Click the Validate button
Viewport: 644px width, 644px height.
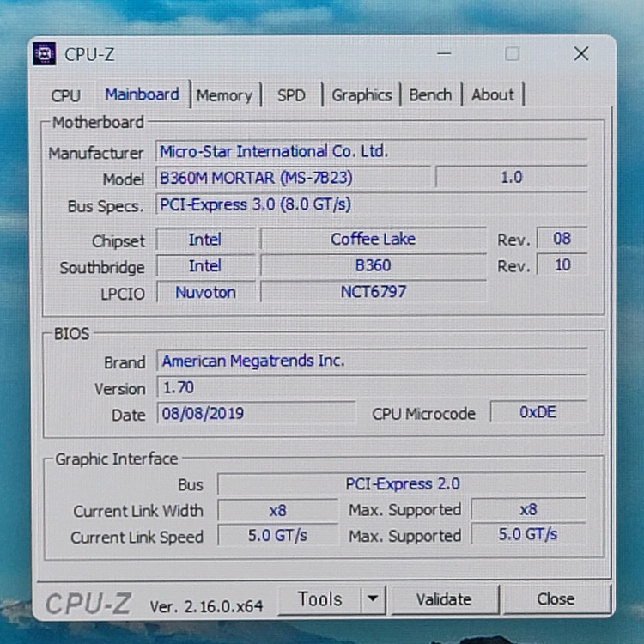(444, 599)
